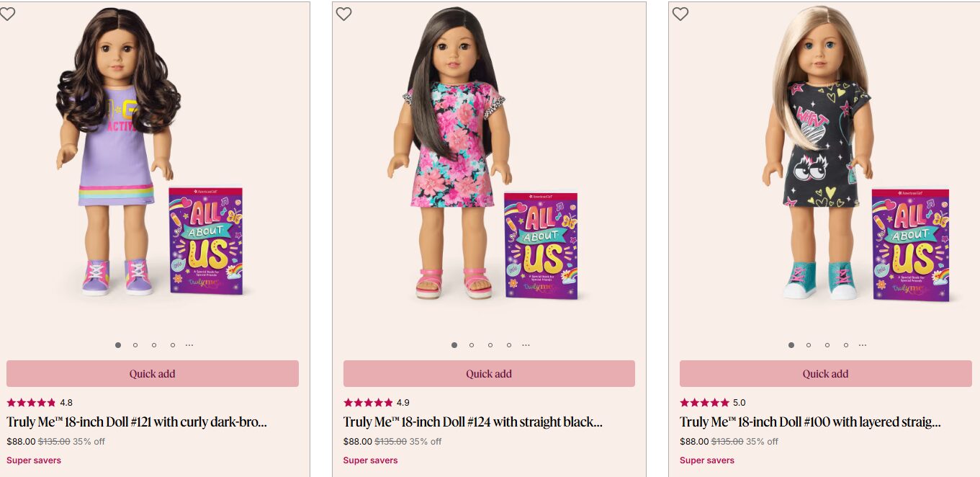Open Truly Me Doll #124 title link
The height and width of the screenshot is (477, 980).
click(473, 422)
